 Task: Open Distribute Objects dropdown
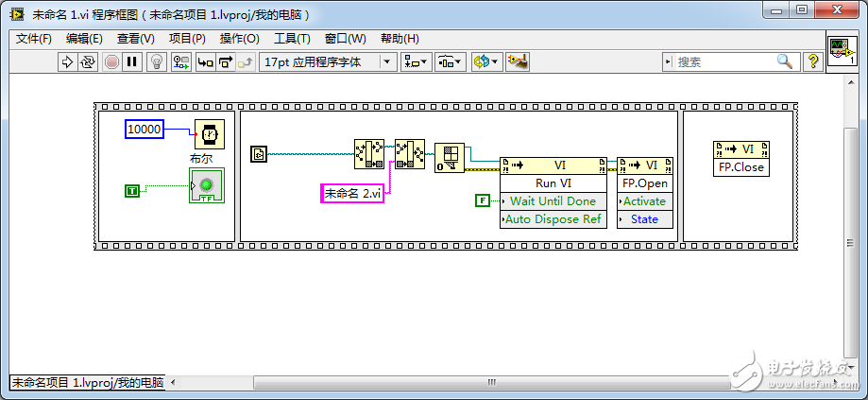click(451, 61)
